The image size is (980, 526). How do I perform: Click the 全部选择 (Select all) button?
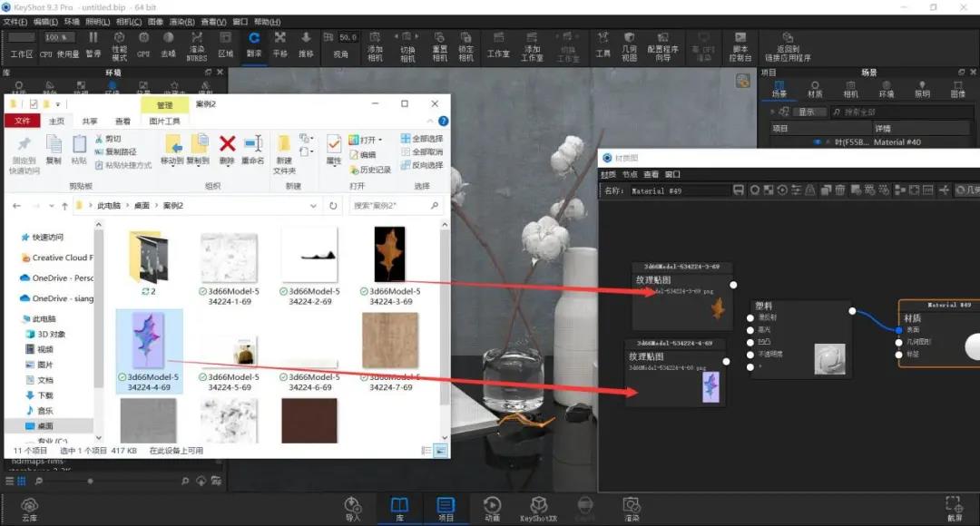422,139
